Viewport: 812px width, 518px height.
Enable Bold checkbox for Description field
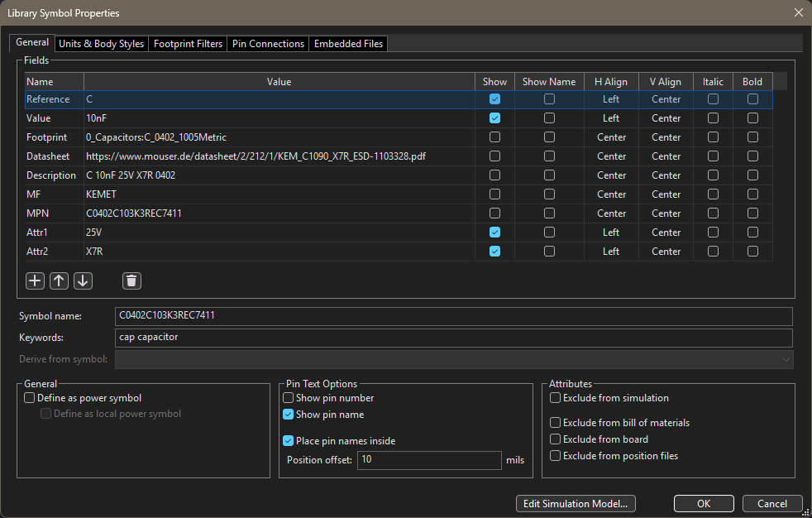[x=752, y=175]
